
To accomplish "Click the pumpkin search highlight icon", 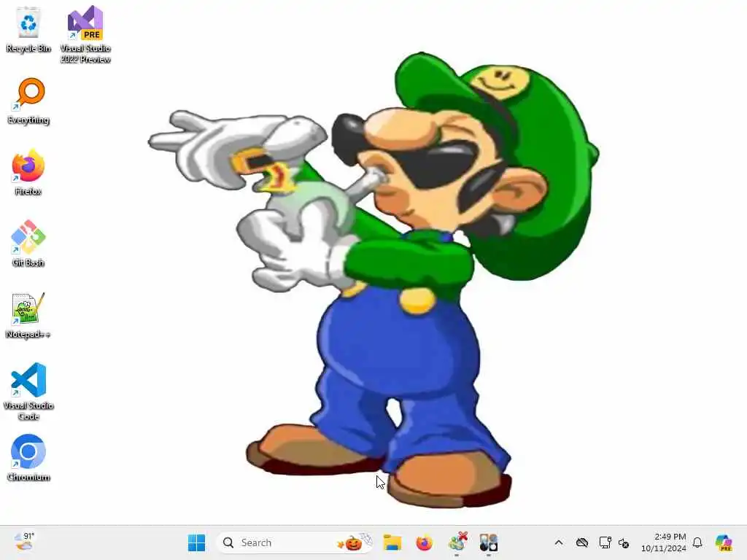I will point(354,542).
